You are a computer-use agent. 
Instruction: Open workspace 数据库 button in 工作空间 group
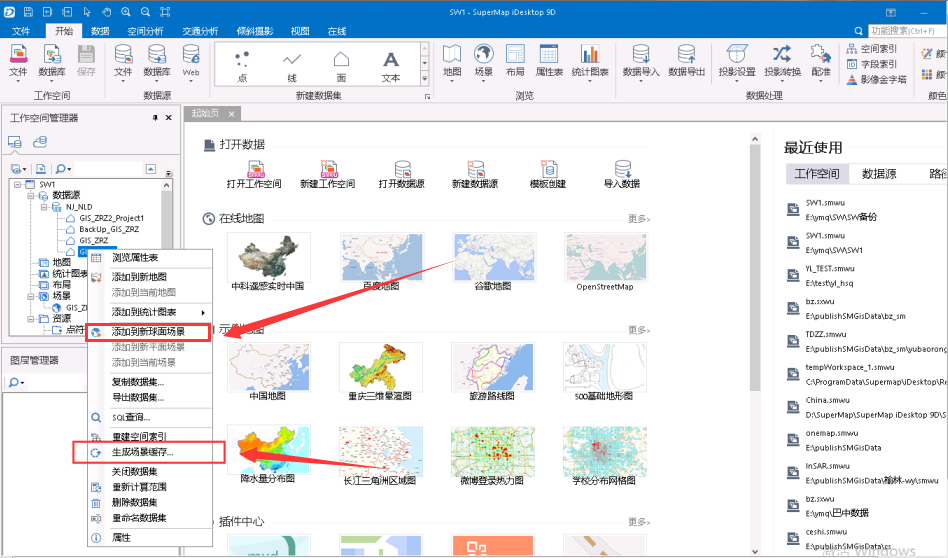coord(52,62)
